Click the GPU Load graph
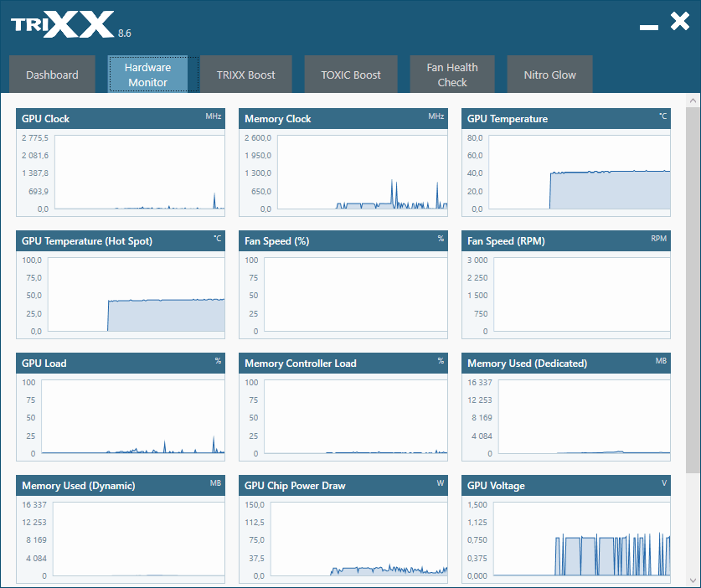The width and height of the screenshot is (701, 588). pos(133,416)
